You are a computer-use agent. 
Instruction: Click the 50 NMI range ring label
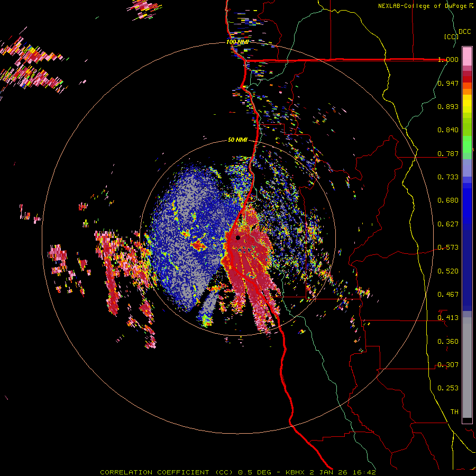[x=237, y=140]
